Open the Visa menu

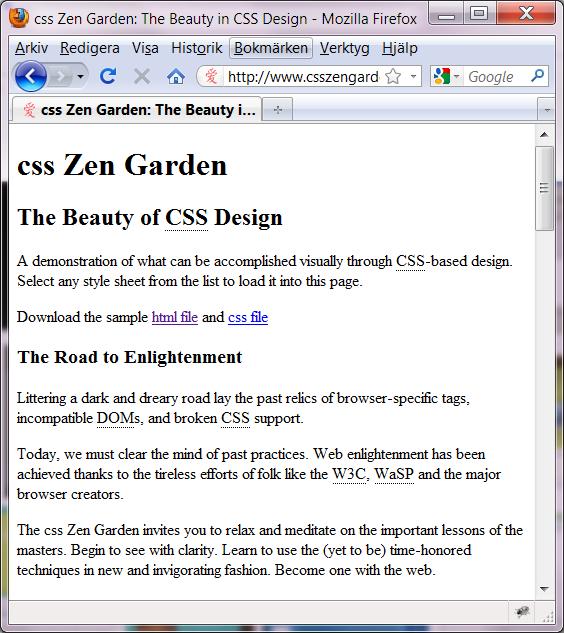[145, 48]
